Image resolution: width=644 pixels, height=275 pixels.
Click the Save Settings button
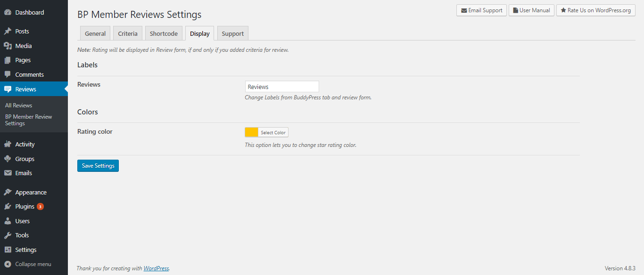[98, 166]
